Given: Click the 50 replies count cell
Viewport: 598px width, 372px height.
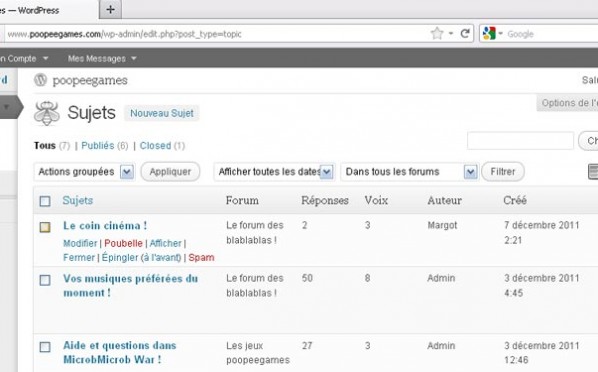Looking at the screenshot, I should [x=307, y=278].
